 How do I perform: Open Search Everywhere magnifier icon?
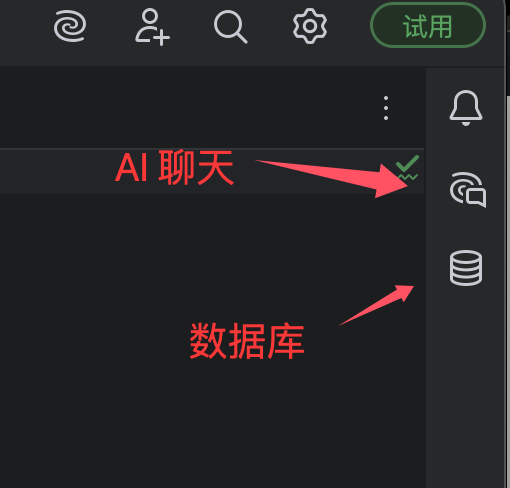(x=231, y=27)
